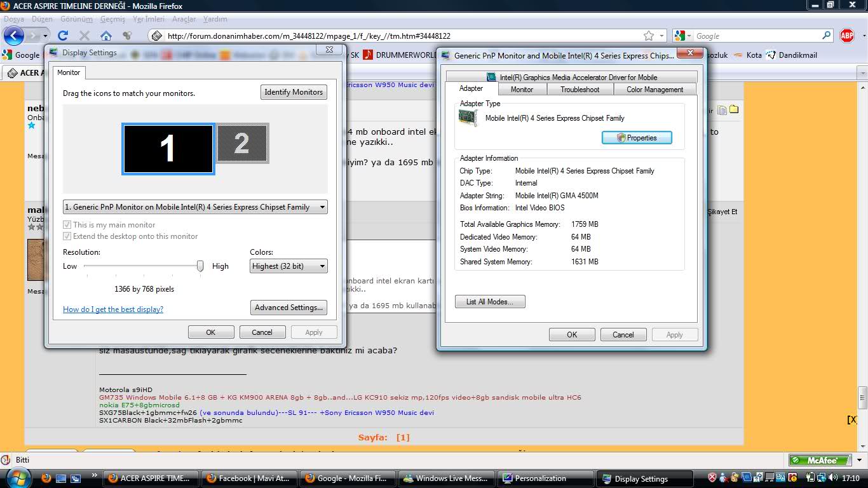Switch to Windows Live Messenger taskbar button
This screenshot has width=868, height=488.
447,478
